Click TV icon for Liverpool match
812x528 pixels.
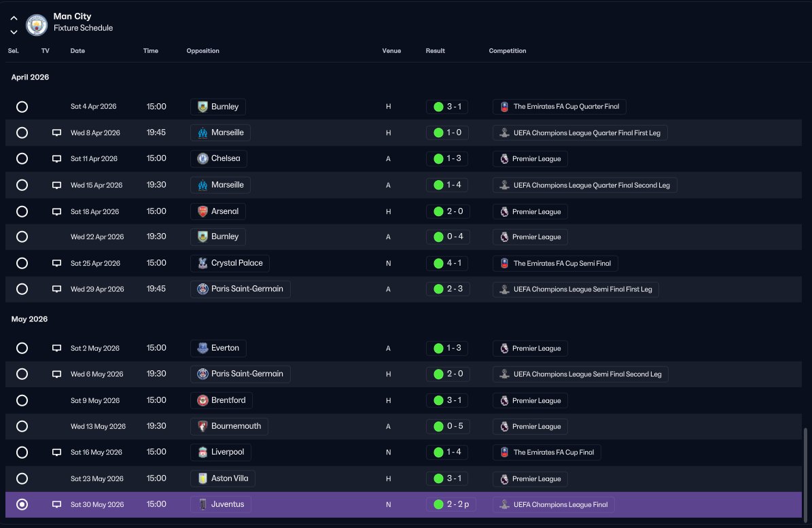tap(56, 453)
